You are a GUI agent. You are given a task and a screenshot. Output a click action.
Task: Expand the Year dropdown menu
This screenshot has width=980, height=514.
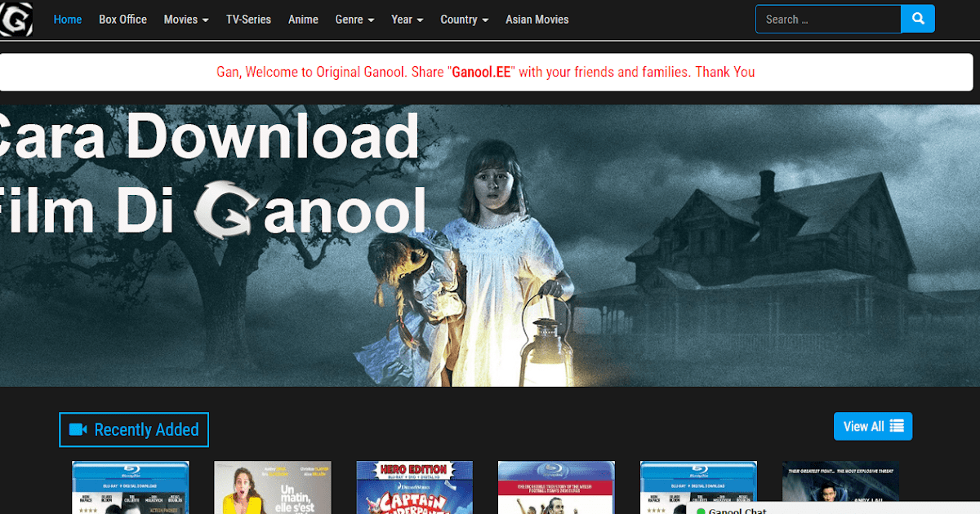pyautogui.click(x=408, y=20)
